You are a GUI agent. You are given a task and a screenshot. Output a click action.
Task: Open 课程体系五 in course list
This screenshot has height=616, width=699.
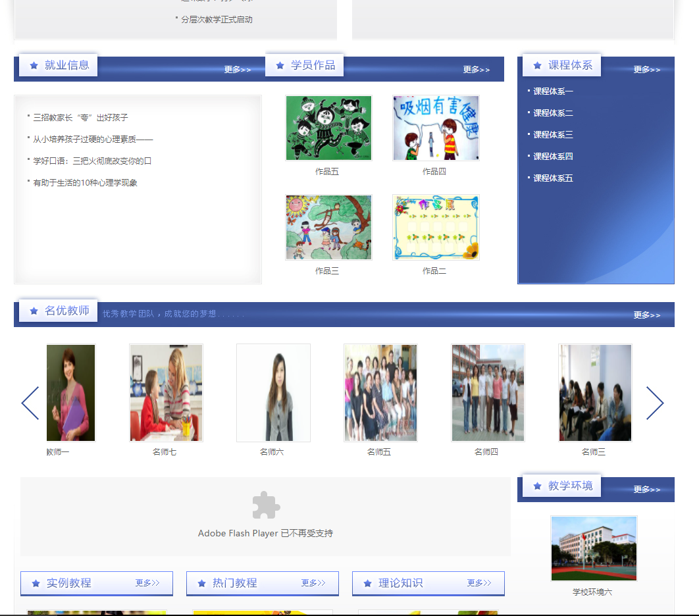tap(554, 178)
